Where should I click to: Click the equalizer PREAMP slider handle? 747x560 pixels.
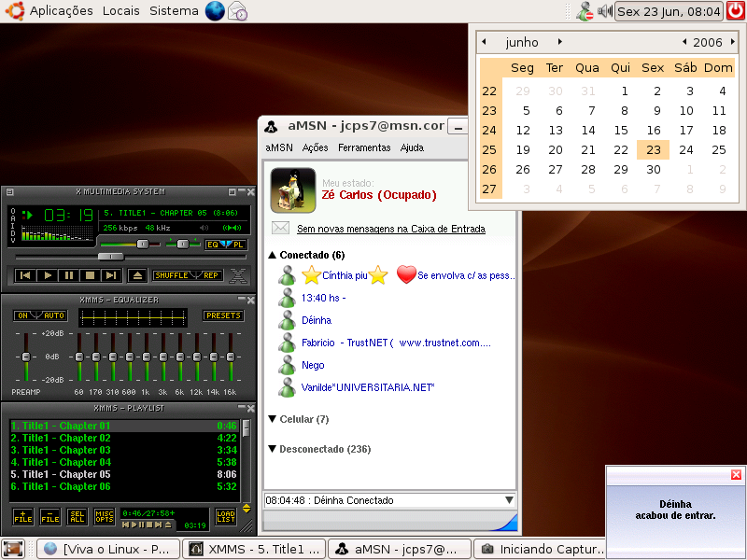(26, 357)
